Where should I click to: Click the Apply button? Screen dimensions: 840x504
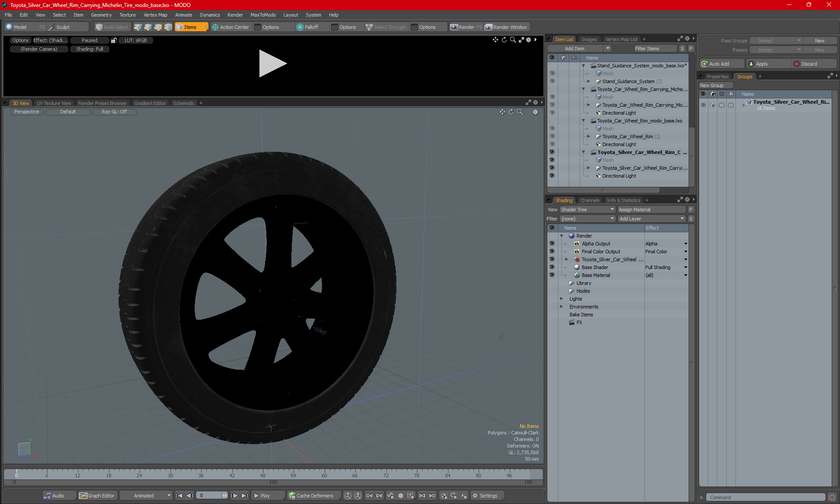point(768,64)
